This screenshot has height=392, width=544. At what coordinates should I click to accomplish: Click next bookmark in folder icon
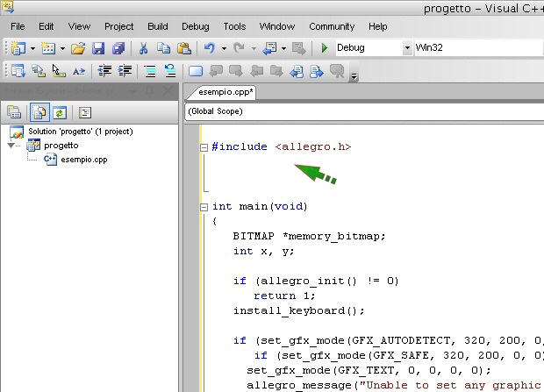point(276,71)
